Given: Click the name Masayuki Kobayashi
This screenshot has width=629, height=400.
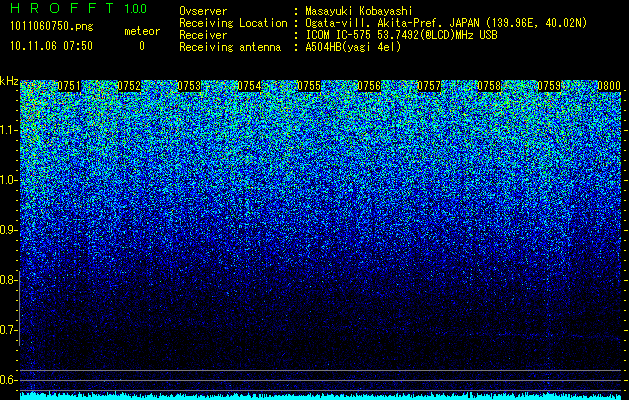Looking at the screenshot, I should point(359,11).
